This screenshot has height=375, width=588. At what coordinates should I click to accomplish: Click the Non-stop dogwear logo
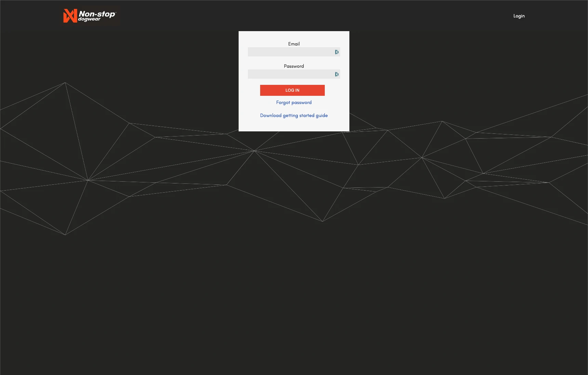tap(90, 16)
